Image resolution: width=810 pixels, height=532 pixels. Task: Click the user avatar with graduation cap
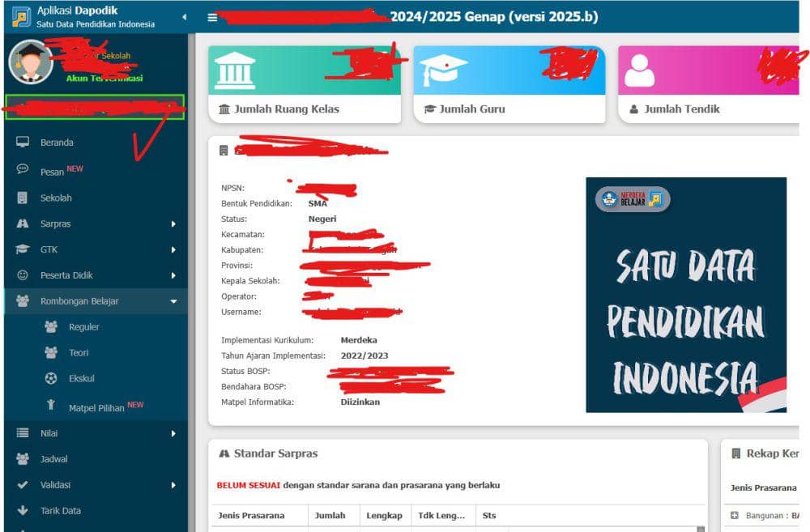tap(31, 62)
